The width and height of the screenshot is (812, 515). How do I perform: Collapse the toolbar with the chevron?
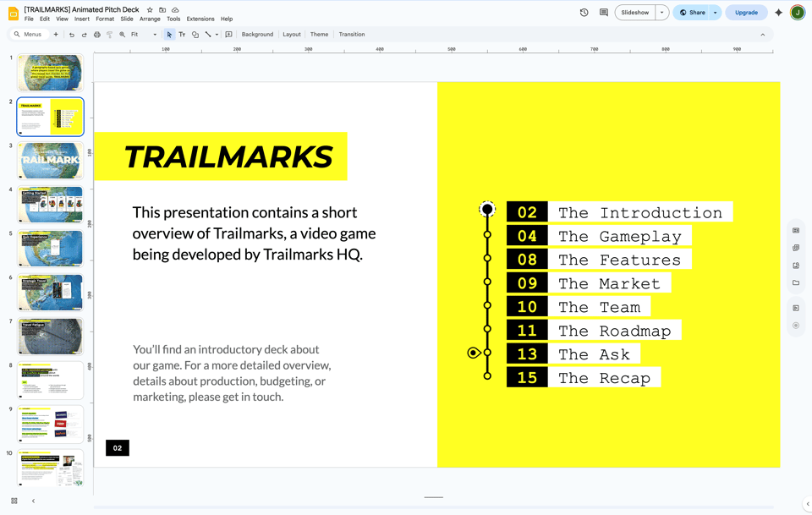pos(762,34)
